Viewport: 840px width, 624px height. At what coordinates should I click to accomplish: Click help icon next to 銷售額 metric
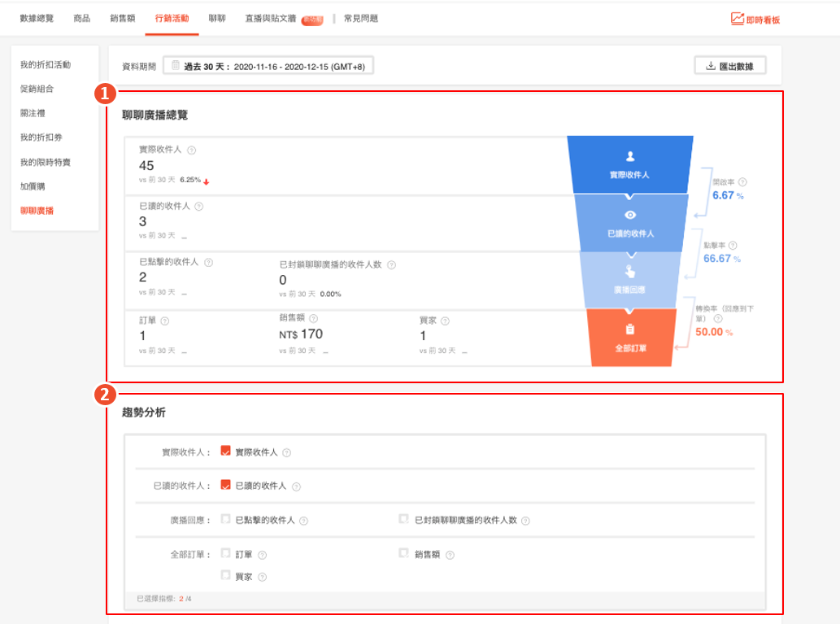click(314, 319)
